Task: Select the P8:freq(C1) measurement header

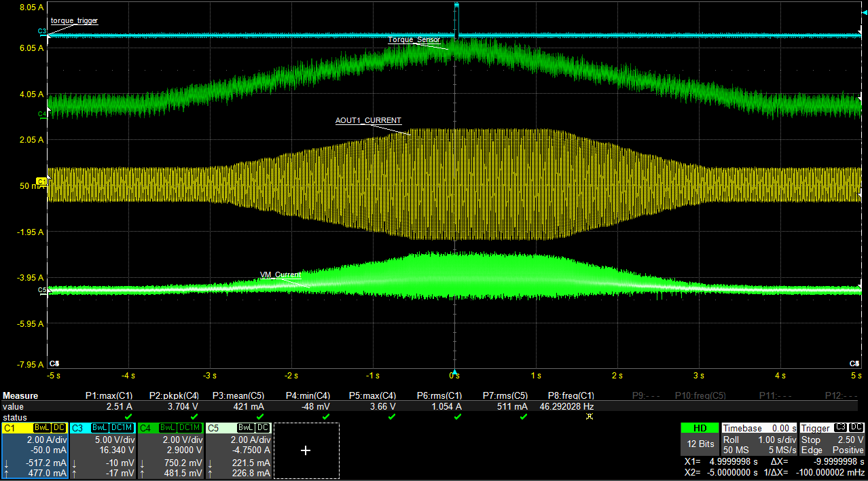Action: [571, 395]
